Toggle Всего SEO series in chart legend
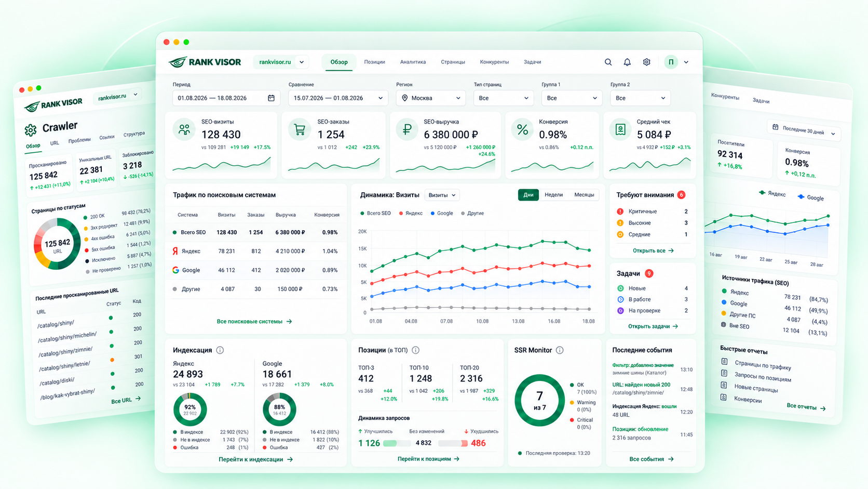868x489 pixels. tap(375, 213)
